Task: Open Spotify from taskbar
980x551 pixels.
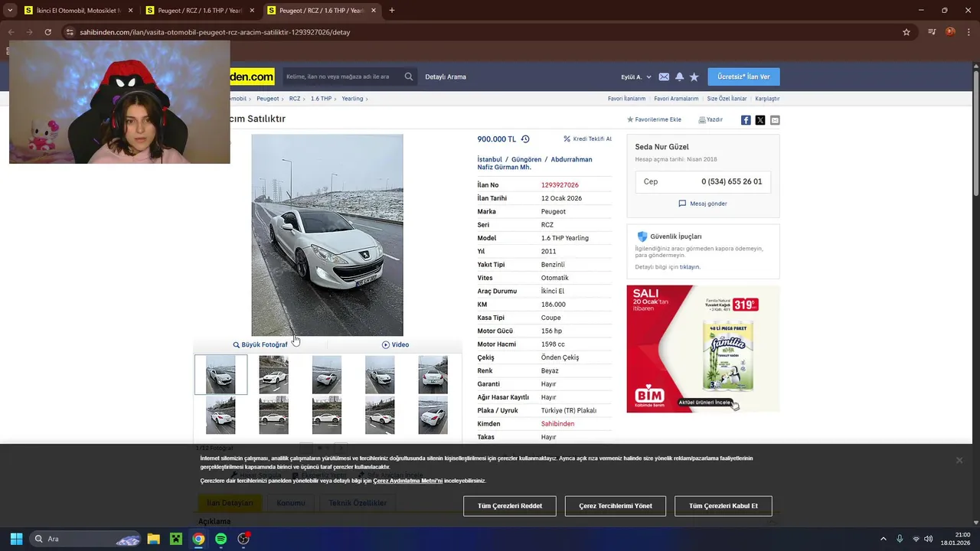Action: [220, 539]
